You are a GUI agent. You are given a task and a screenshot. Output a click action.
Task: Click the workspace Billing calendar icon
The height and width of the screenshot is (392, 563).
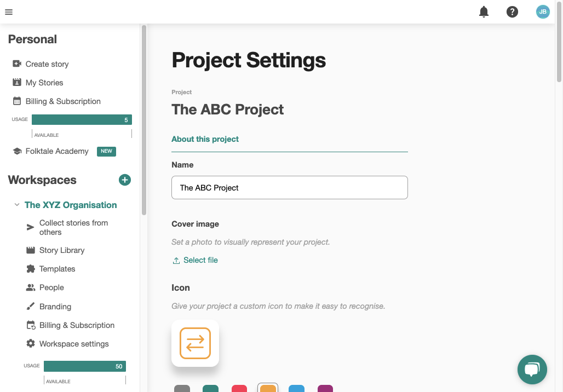tap(31, 325)
